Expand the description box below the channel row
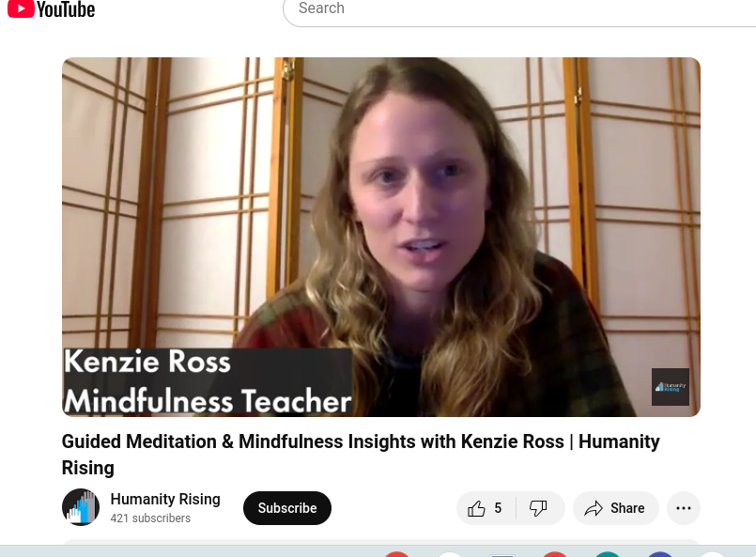This screenshot has height=557, width=756. [381, 542]
